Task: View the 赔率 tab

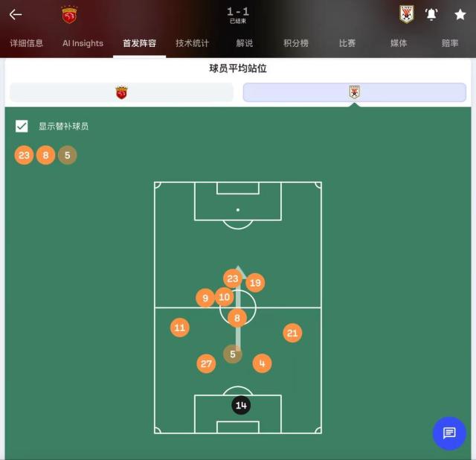Action: pyautogui.click(x=450, y=43)
